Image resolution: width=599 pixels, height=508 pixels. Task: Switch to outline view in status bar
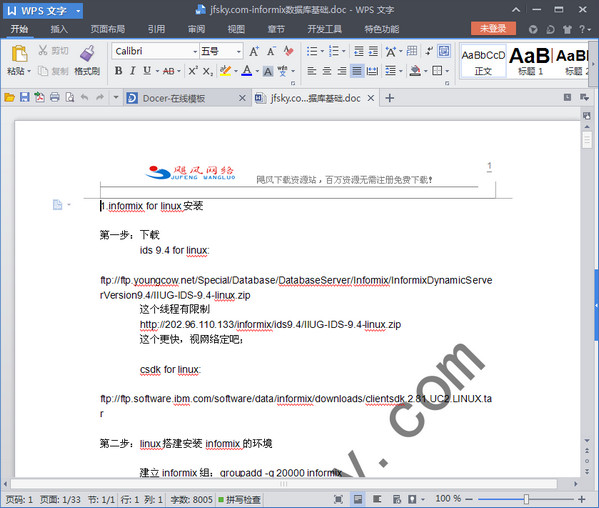[x=377, y=499]
